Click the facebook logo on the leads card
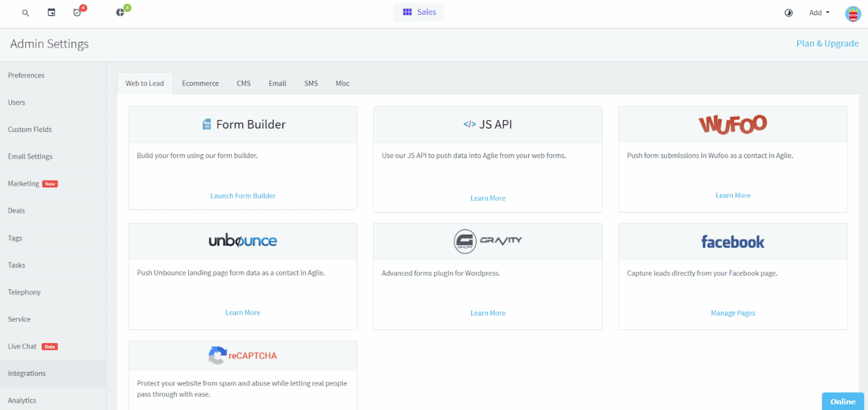868x410 pixels. point(732,241)
